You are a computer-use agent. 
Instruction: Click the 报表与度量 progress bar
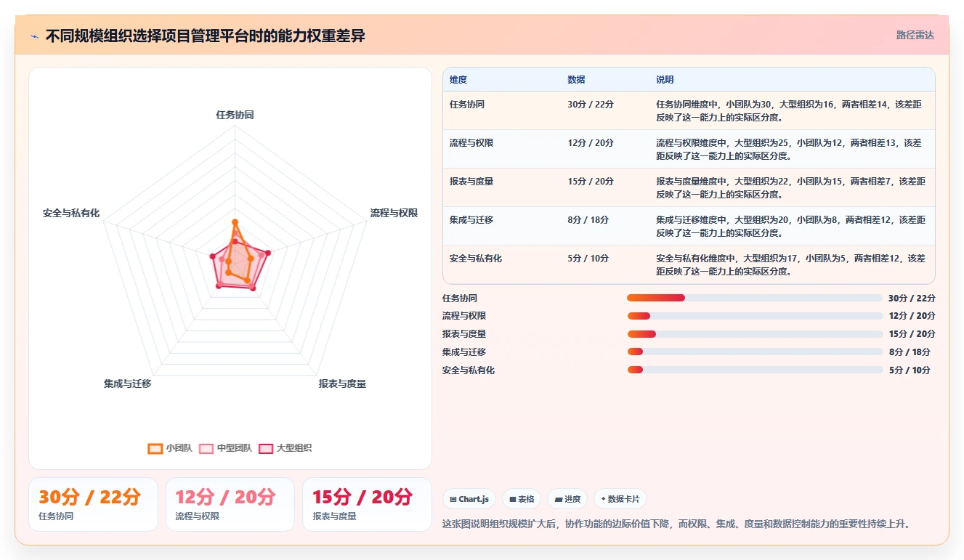coord(756,334)
